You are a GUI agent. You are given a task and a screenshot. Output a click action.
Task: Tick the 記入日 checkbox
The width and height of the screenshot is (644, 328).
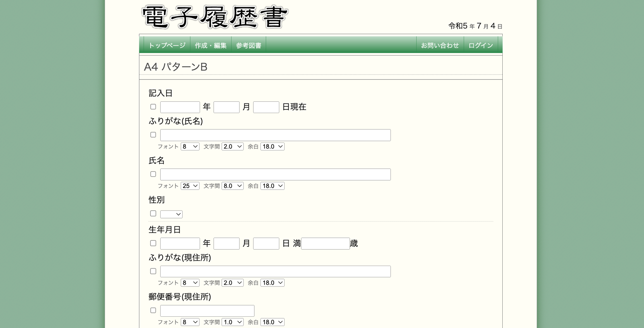point(153,107)
